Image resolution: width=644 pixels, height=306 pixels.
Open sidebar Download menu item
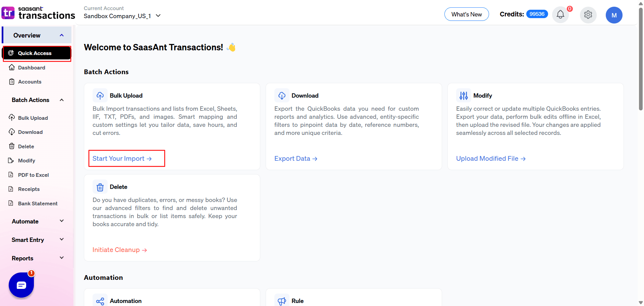tap(30, 132)
